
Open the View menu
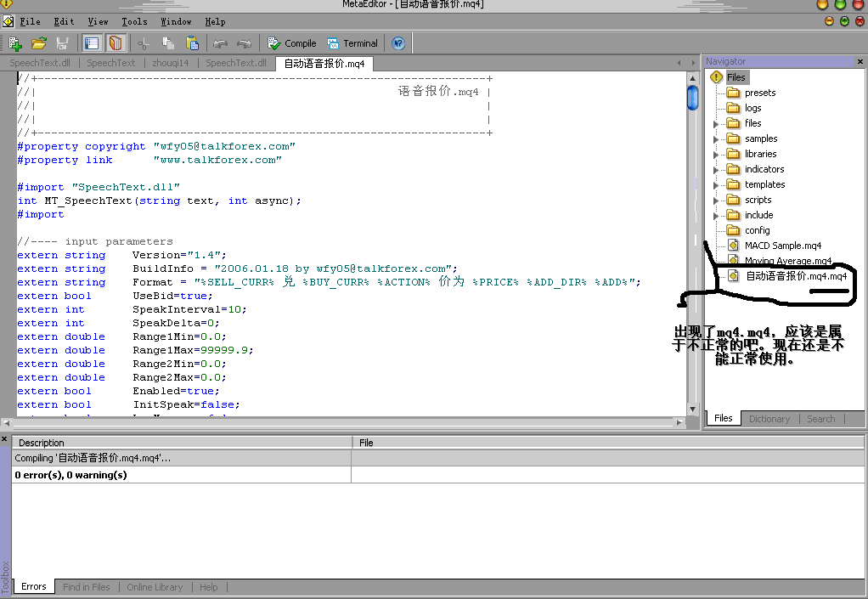98,21
